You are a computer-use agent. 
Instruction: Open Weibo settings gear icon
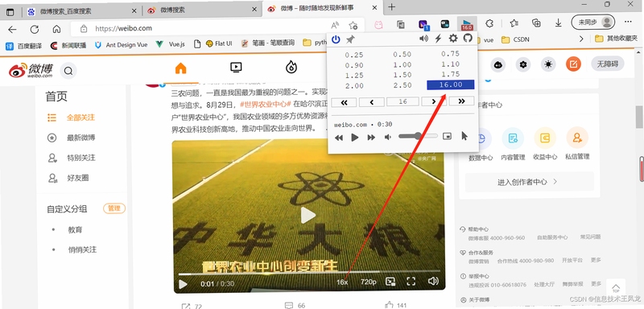[522, 64]
